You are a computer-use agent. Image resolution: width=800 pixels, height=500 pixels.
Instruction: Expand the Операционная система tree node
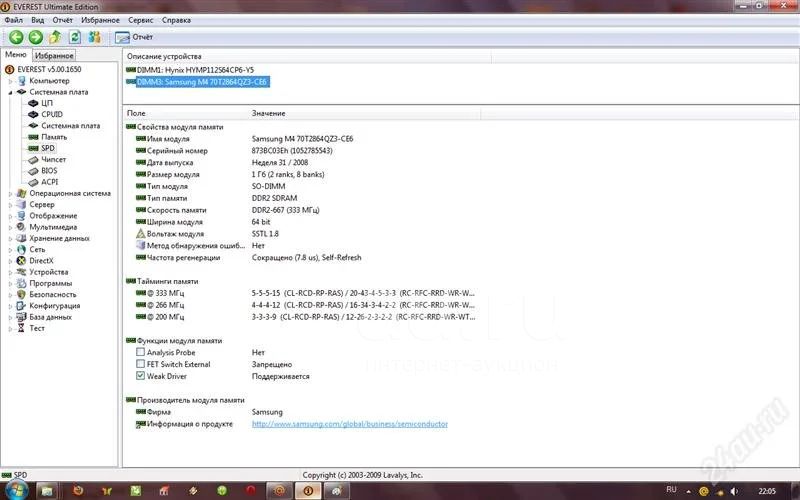pyautogui.click(x=10, y=193)
